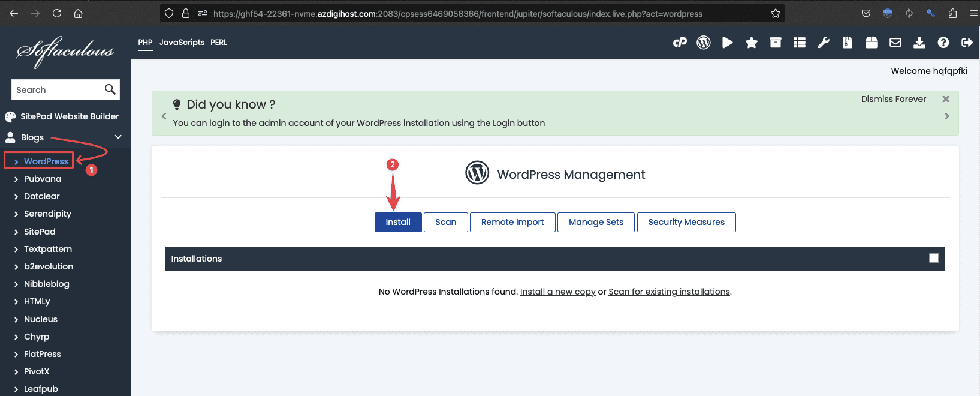
Task: Go to browser home page
Action: [78, 13]
